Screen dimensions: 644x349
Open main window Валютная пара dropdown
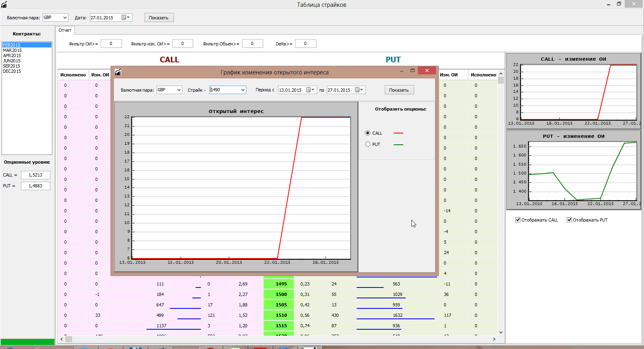point(64,18)
